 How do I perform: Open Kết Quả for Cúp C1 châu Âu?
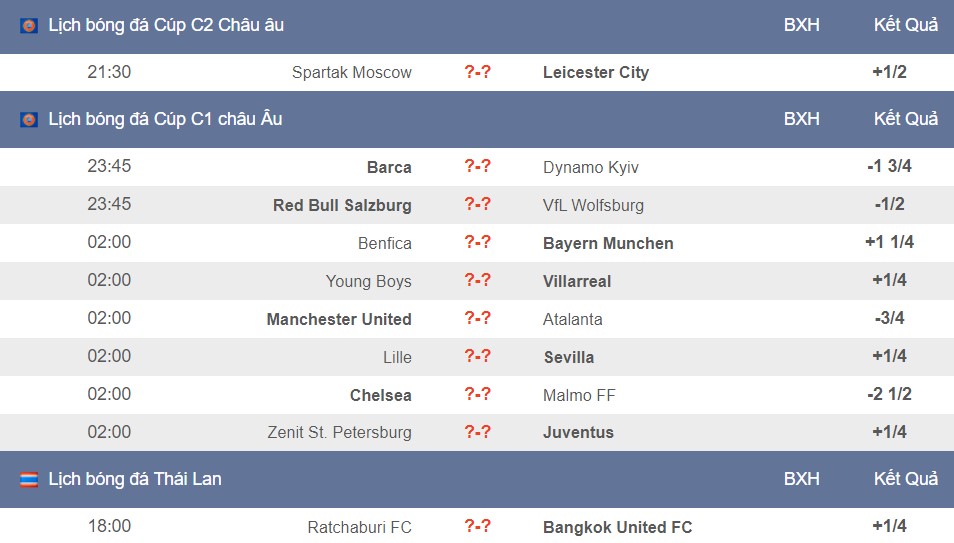click(905, 119)
